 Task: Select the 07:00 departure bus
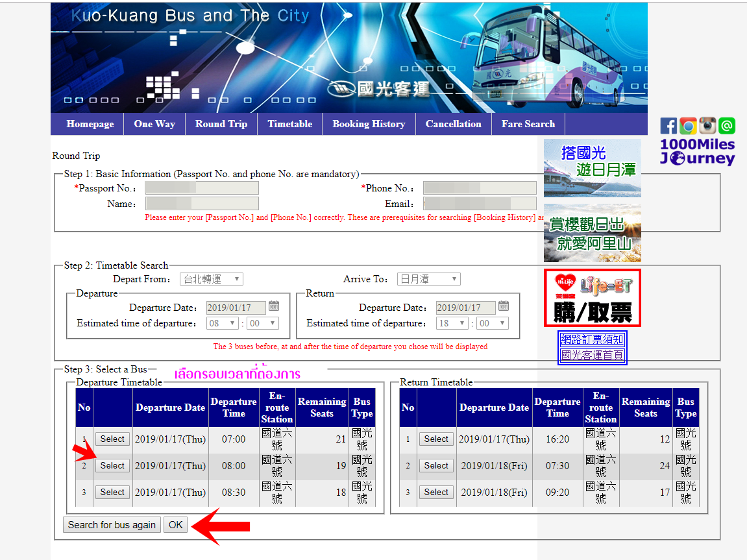(x=112, y=439)
